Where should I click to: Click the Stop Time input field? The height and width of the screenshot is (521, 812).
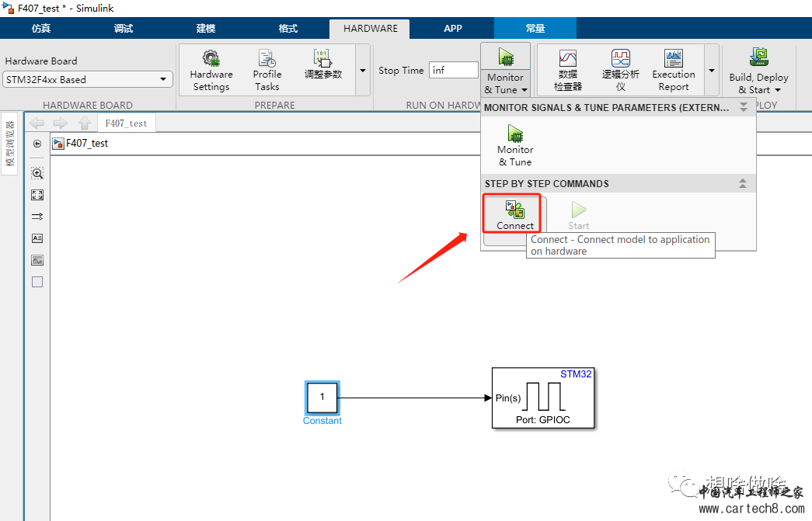coord(453,70)
